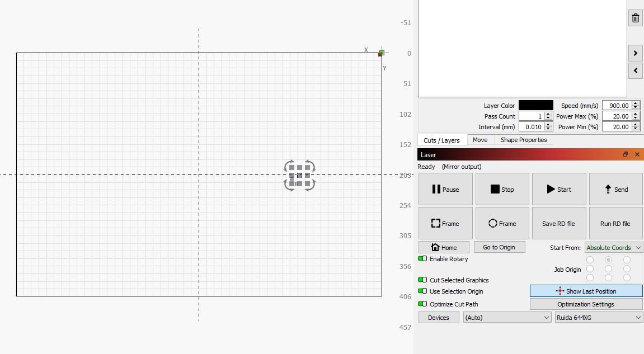Image resolution: width=644 pixels, height=354 pixels.
Task: Toggle Cut Selected Graphics switch
Action: [422, 280]
